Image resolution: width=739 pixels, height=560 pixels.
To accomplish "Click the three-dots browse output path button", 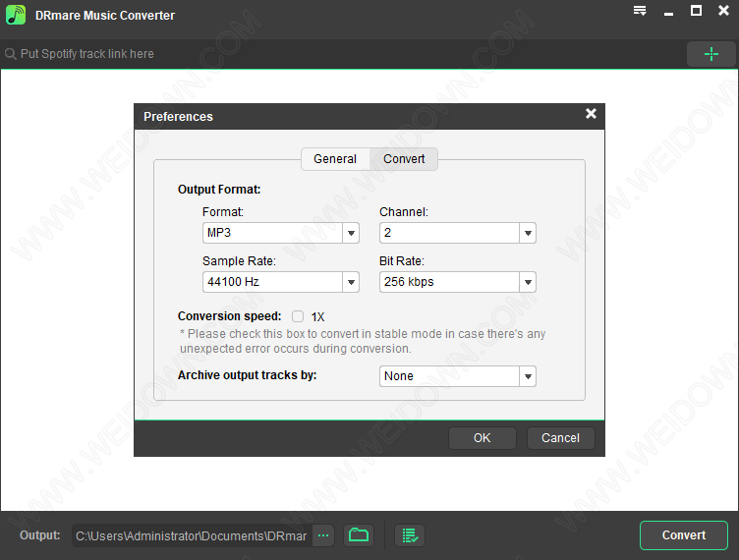I will (323, 535).
